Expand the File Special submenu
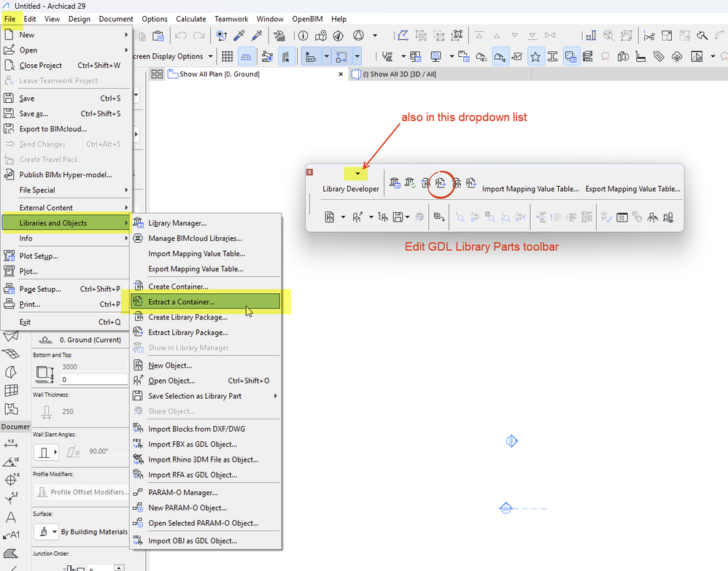Viewport: 728px width, 571px height. [125, 190]
